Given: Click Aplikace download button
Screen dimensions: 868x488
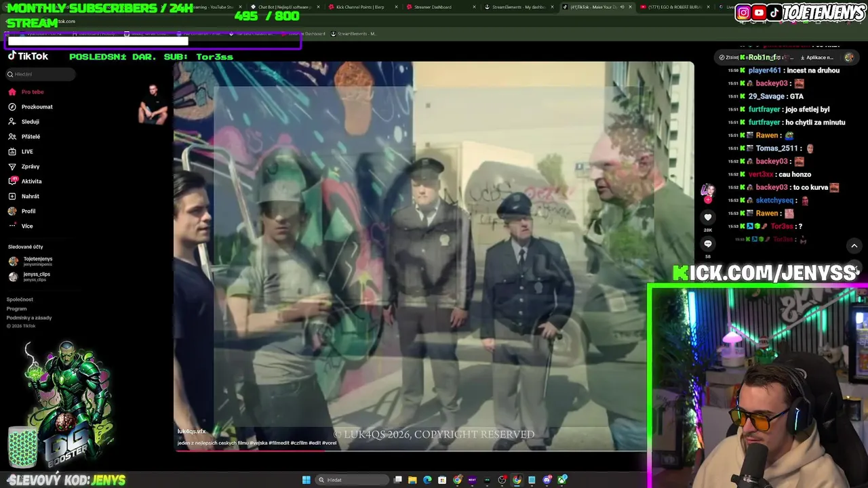Looking at the screenshot, I should pos(817,58).
